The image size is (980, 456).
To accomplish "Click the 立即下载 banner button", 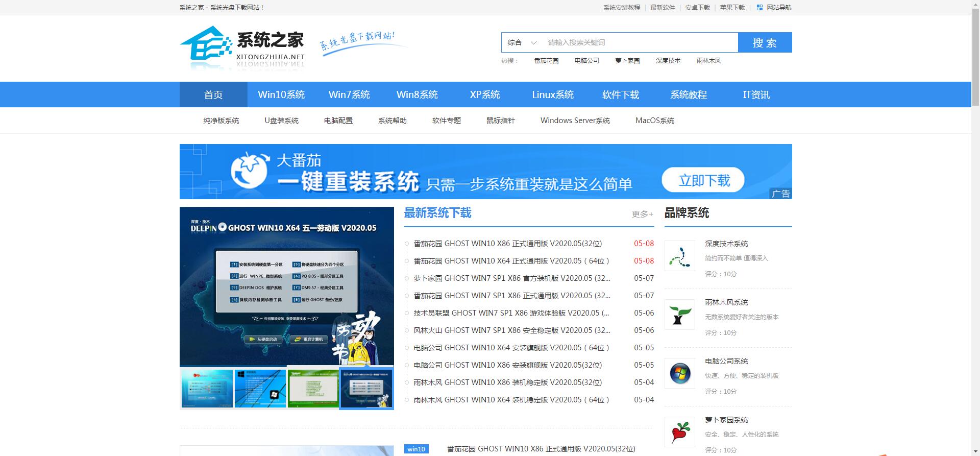I will point(703,180).
